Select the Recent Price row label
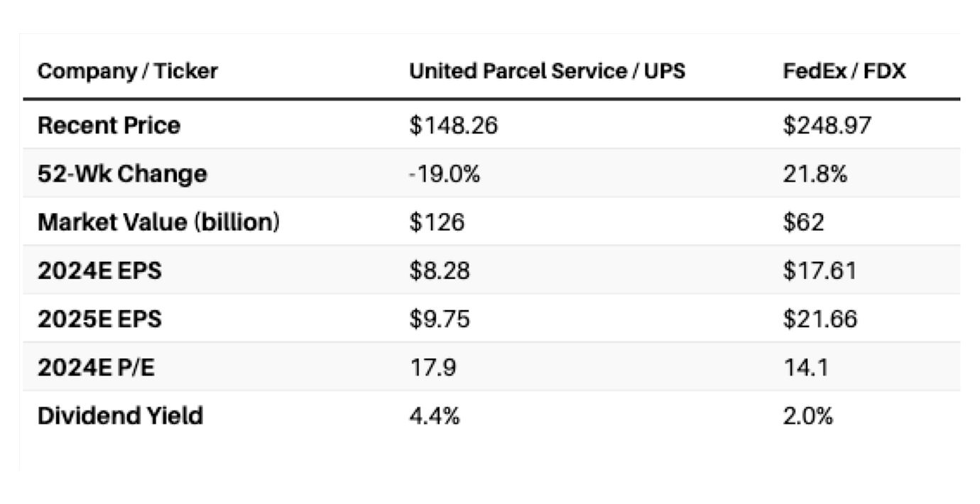Screen dimensions: 980x504 coord(109,125)
